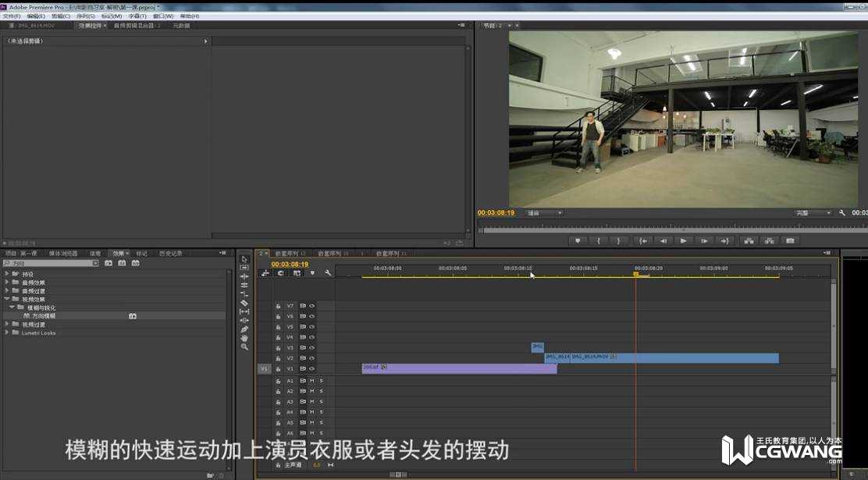Toggle V3 track visibility eye

[x=312, y=347]
